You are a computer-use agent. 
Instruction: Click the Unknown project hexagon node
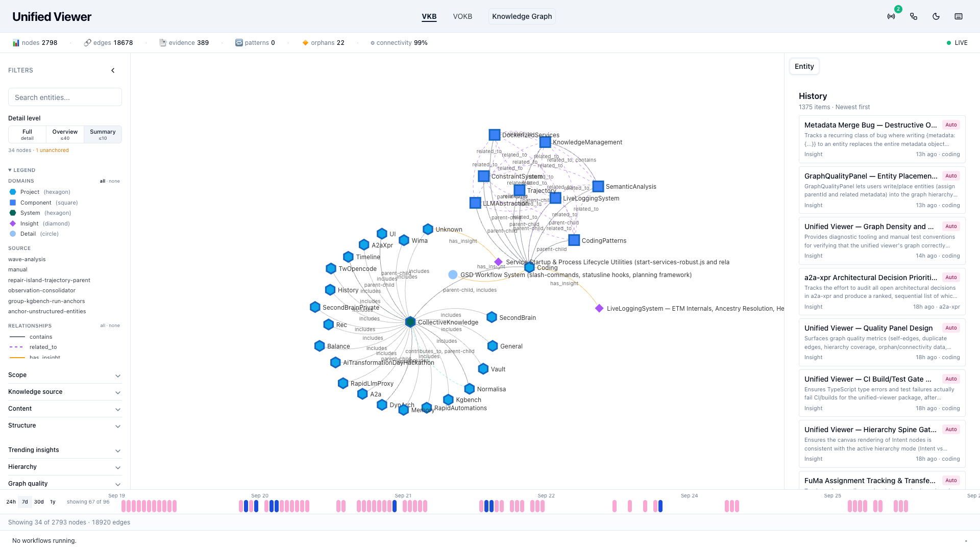point(428,229)
